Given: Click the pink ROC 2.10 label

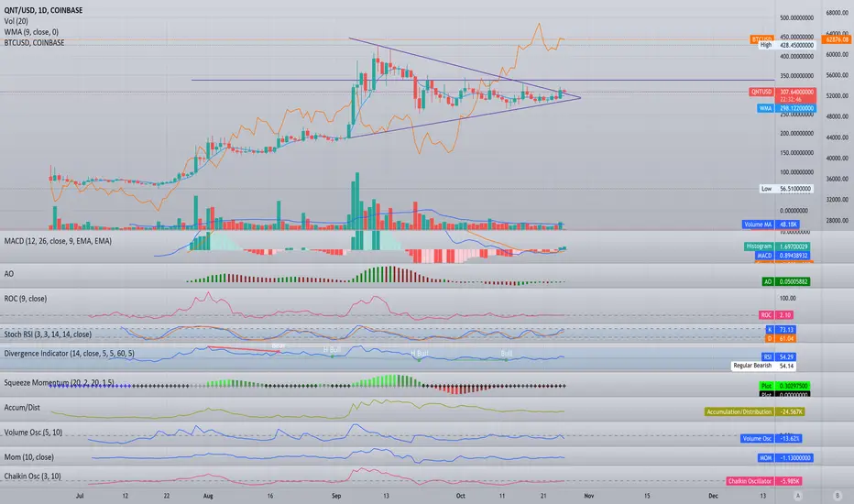Looking at the screenshot, I should click(776, 315).
